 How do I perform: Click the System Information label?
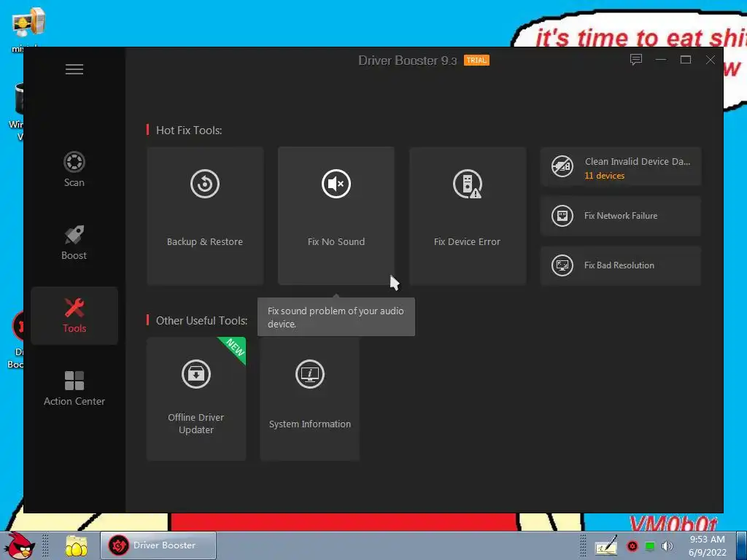(309, 424)
